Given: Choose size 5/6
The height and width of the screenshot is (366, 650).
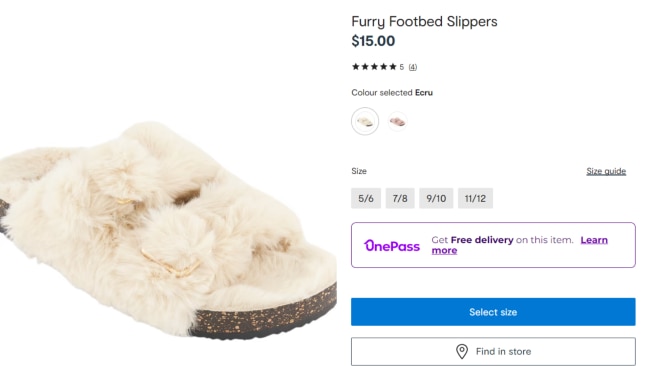Looking at the screenshot, I should [x=366, y=198].
